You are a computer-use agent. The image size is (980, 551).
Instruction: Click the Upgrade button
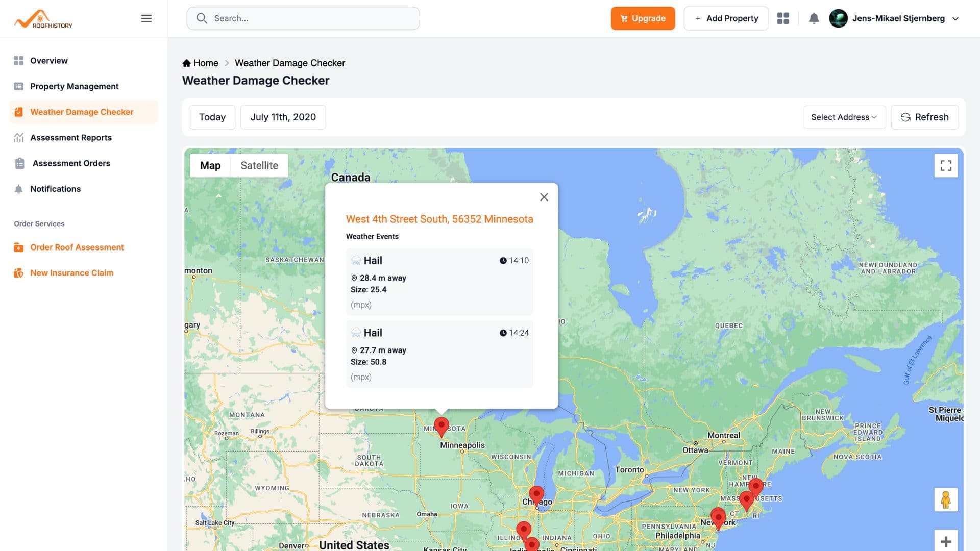(643, 18)
